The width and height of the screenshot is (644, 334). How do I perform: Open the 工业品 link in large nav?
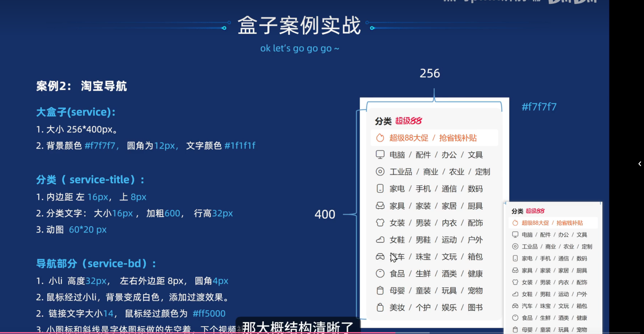coord(401,172)
